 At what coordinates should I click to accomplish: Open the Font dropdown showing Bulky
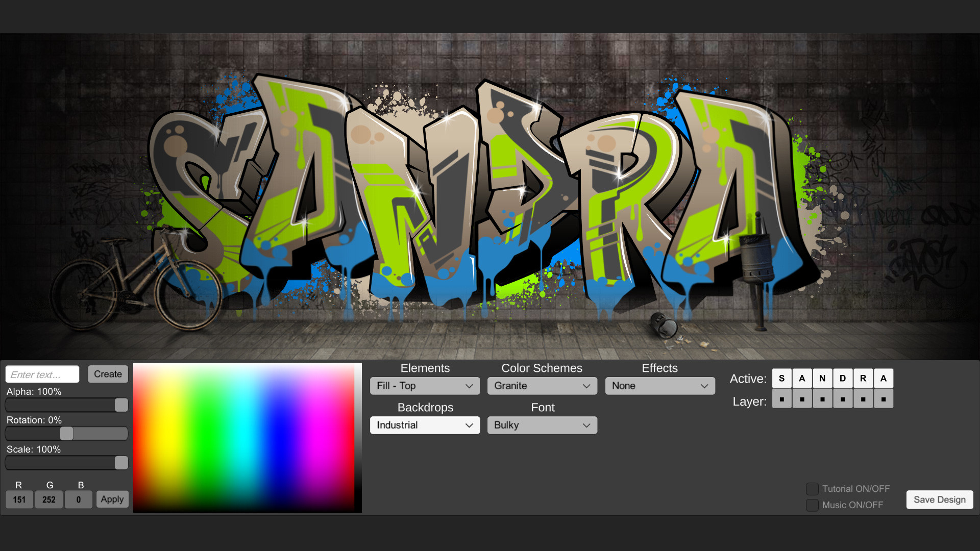[x=542, y=425]
